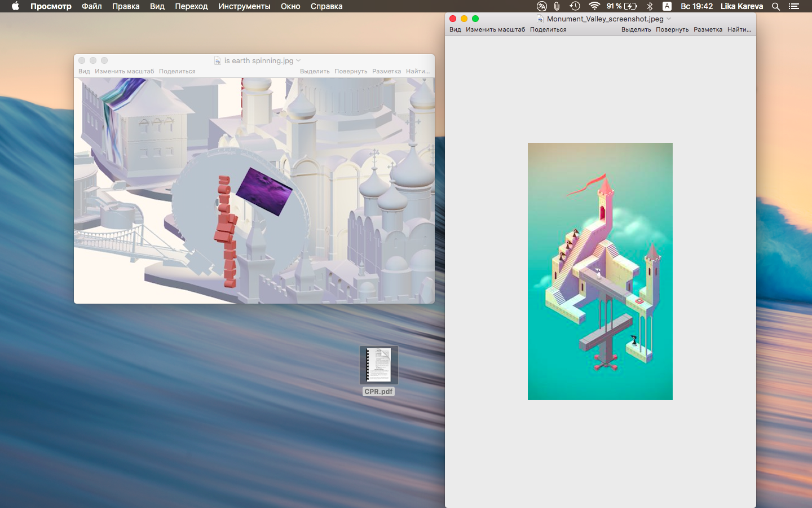Open the Wi-Fi status menu

click(x=594, y=6)
